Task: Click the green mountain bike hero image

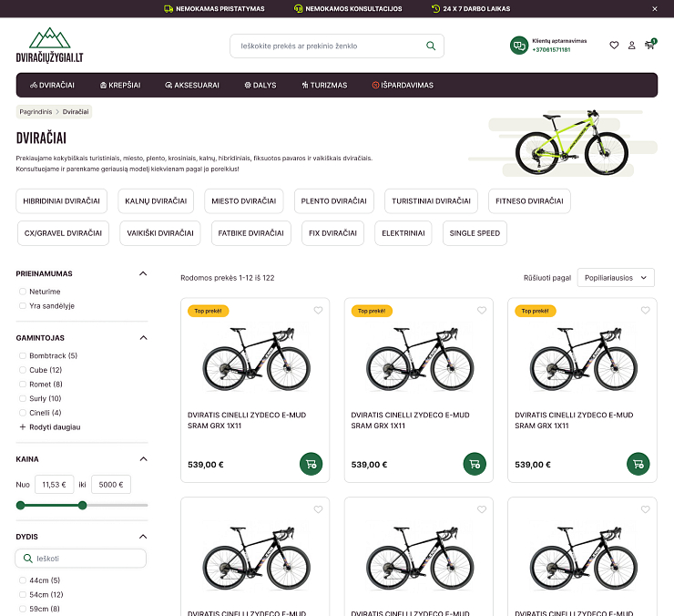Action: click(x=572, y=142)
